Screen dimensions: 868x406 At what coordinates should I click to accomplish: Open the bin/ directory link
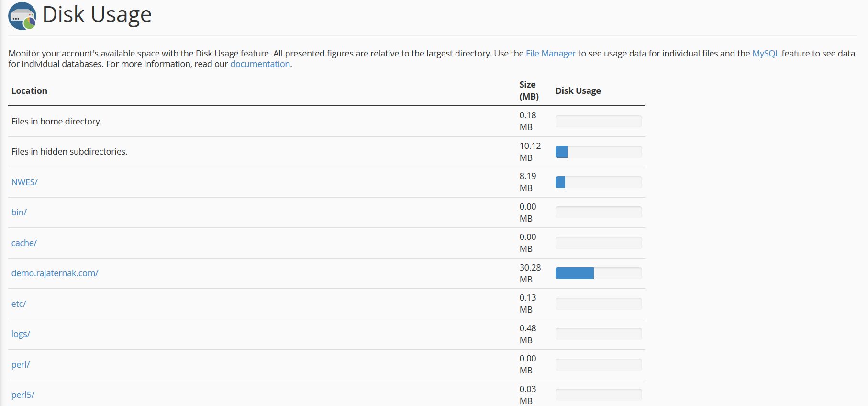pyautogui.click(x=19, y=213)
